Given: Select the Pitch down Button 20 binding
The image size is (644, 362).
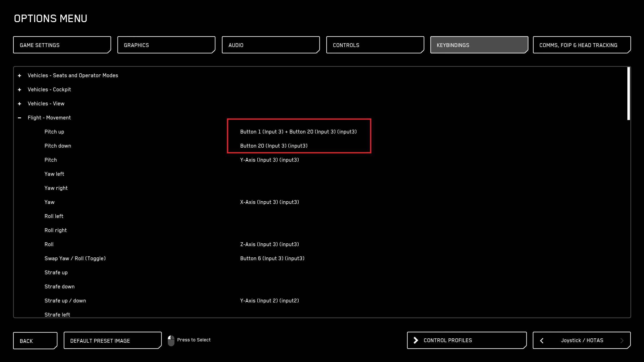Looking at the screenshot, I should 274,146.
